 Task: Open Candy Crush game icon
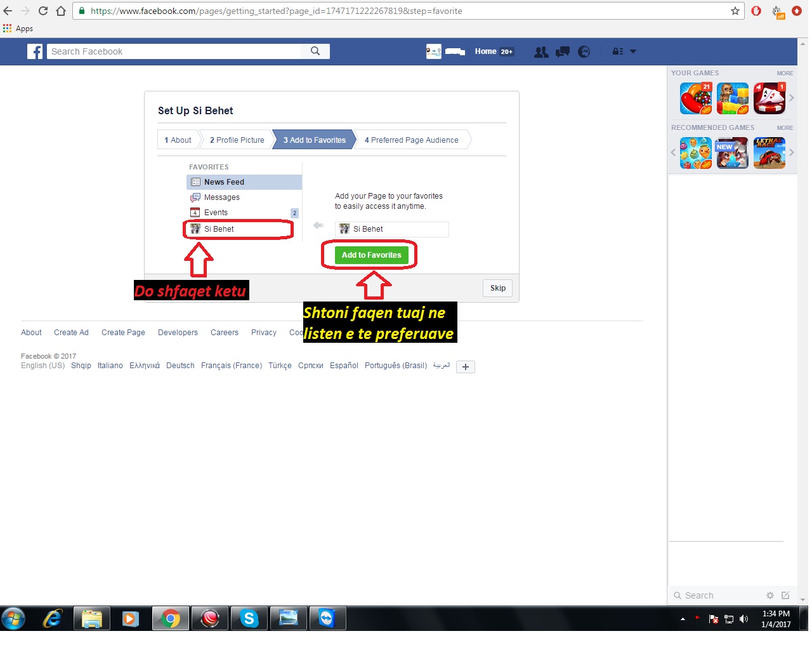pos(696,98)
